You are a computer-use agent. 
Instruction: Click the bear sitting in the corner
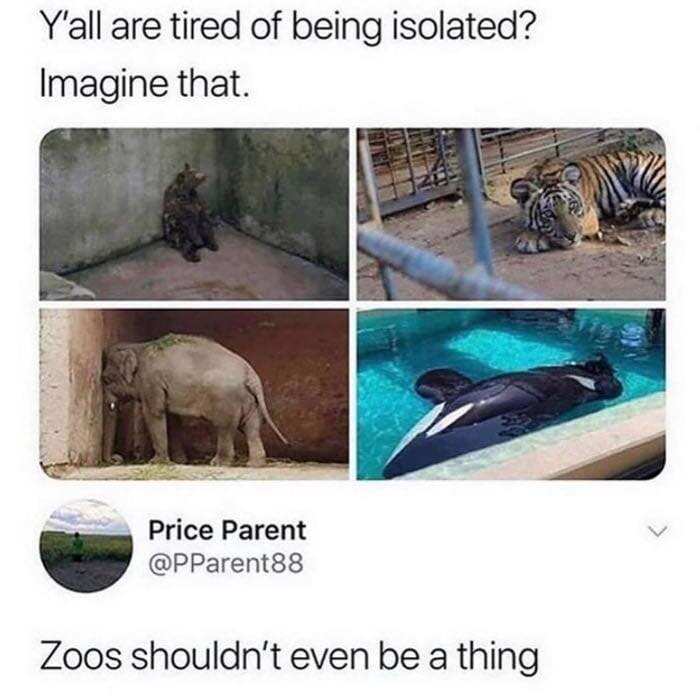[x=188, y=213]
